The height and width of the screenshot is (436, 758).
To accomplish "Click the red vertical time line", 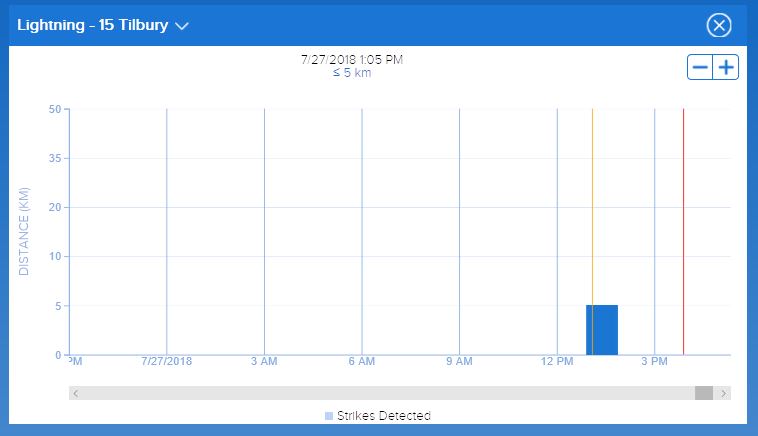I will 683,200.
